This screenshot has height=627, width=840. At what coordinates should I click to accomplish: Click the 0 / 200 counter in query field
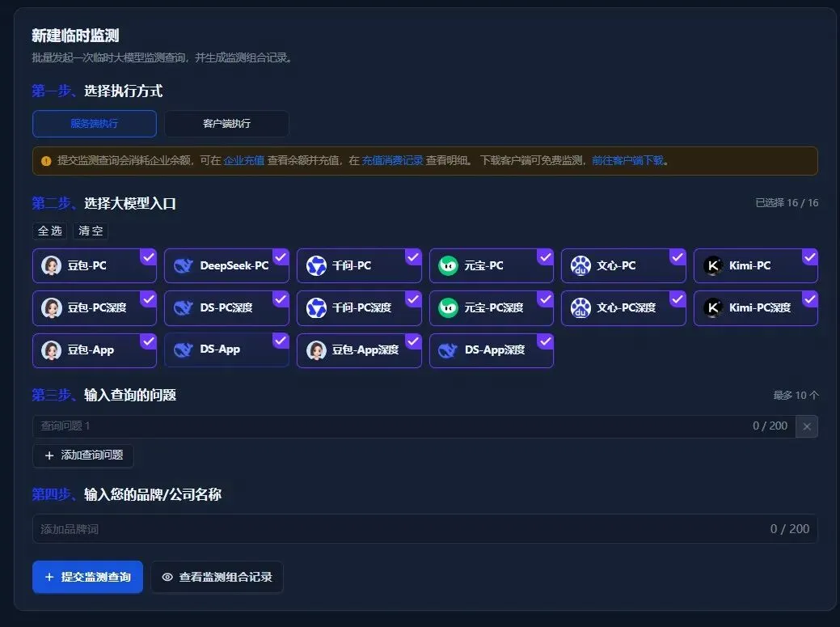click(x=770, y=426)
